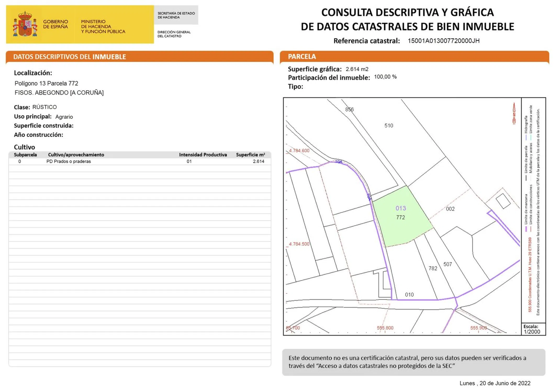Click the Dirección General del Catastro label

pos(174,34)
